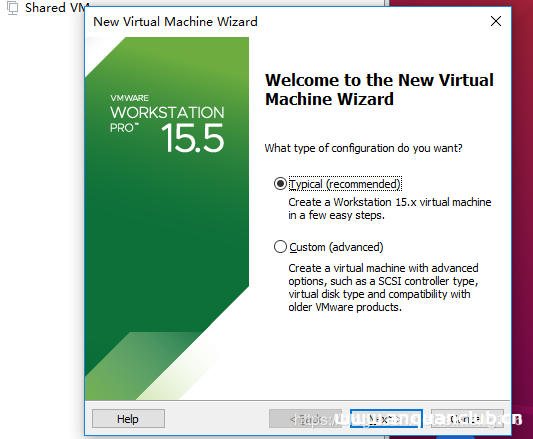This screenshot has height=439, width=533.
Task: Open Shared VMs tree entry label
Action: point(56,7)
